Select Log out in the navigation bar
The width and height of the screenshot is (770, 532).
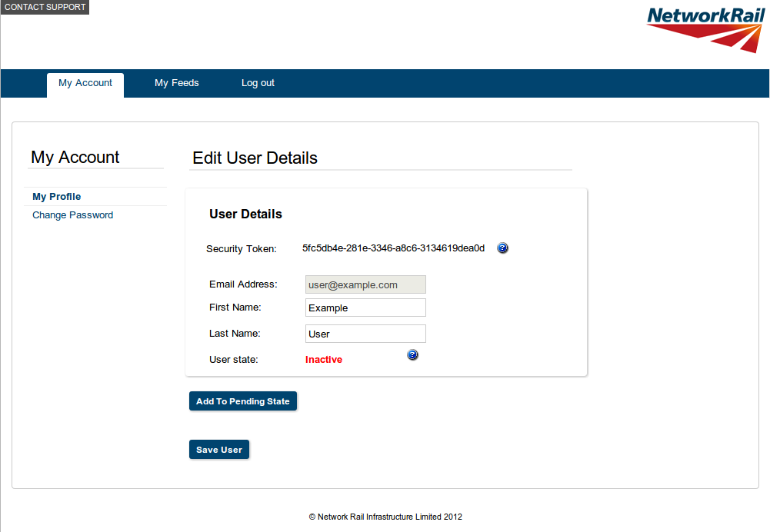[x=258, y=83]
